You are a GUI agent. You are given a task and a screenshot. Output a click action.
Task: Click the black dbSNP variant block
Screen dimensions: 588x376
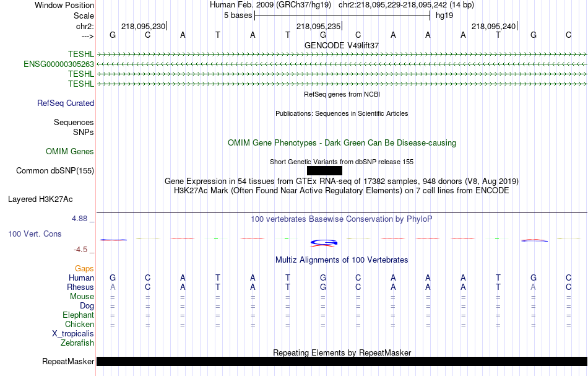click(x=324, y=171)
